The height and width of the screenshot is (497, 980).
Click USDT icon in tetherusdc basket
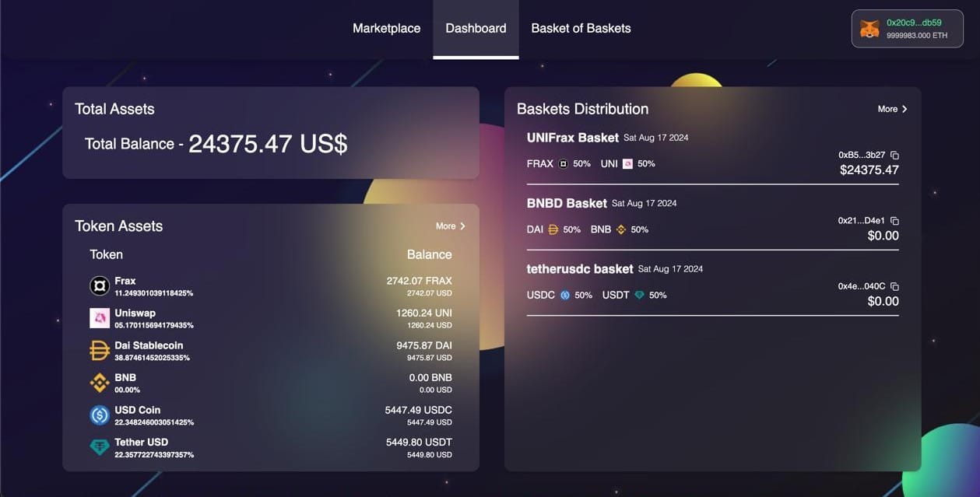(x=639, y=296)
